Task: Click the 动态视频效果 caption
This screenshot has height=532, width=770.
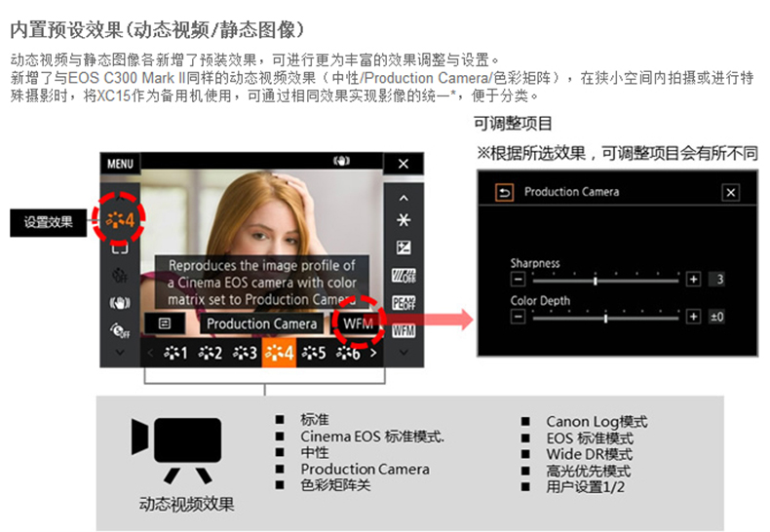Action: tap(186, 504)
